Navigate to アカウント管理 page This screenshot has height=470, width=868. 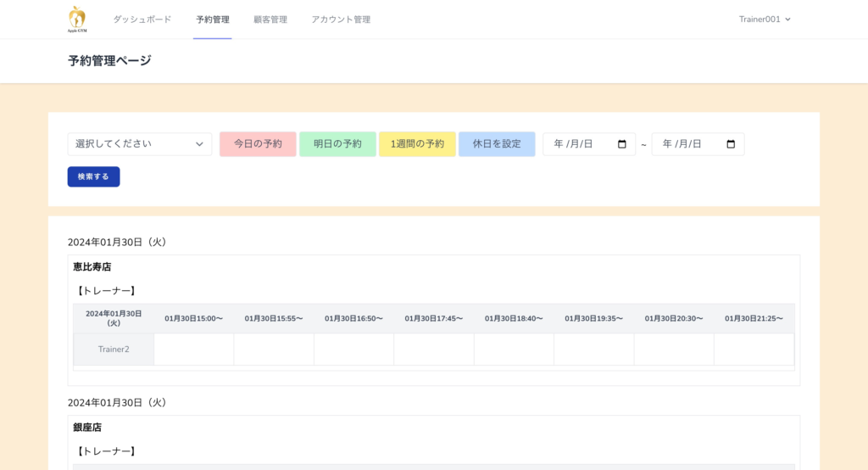[x=340, y=20]
